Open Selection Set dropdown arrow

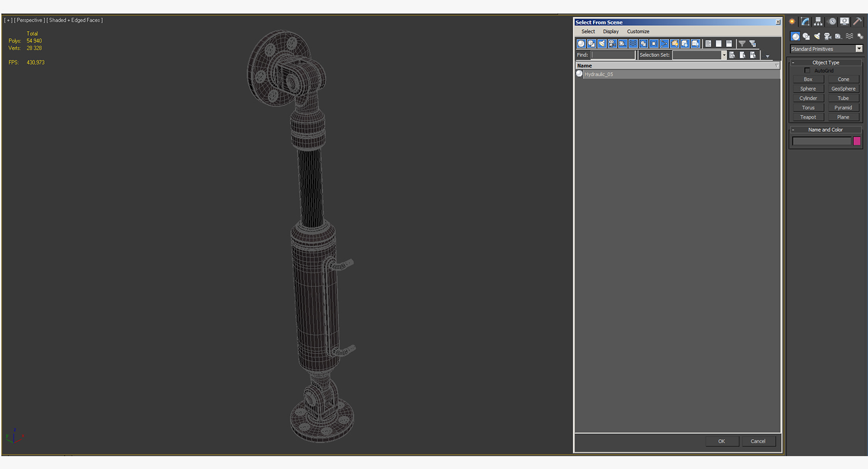pyautogui.click(x=724, y=55)
